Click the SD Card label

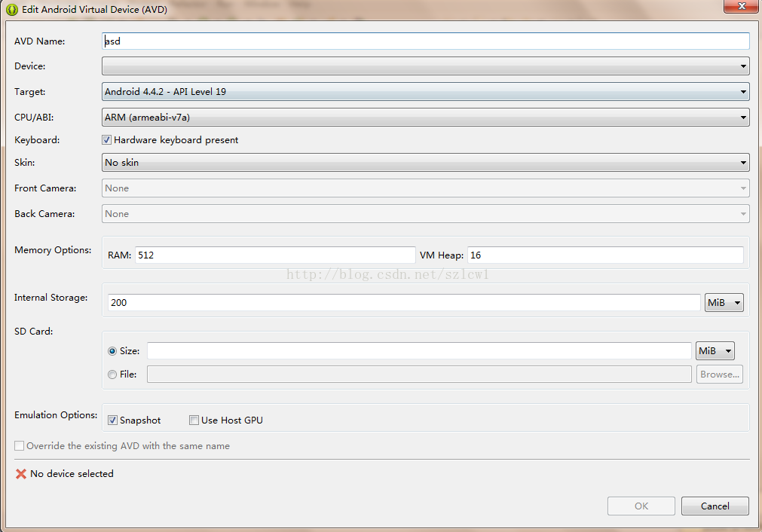33,332
